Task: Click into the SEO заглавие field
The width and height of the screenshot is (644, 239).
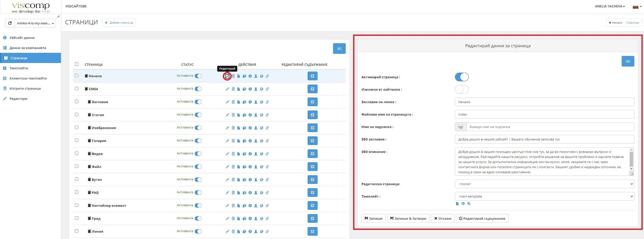Action: (544, 139)
